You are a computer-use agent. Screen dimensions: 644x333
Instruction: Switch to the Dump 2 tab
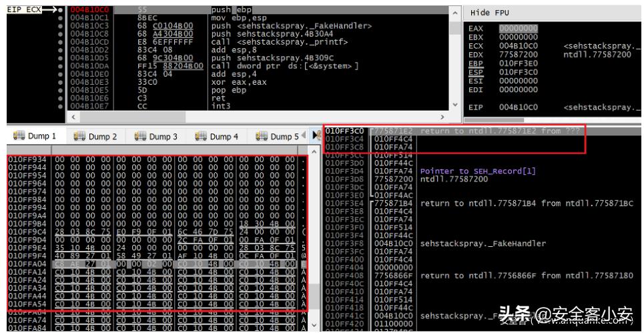[x=95, y=136]
